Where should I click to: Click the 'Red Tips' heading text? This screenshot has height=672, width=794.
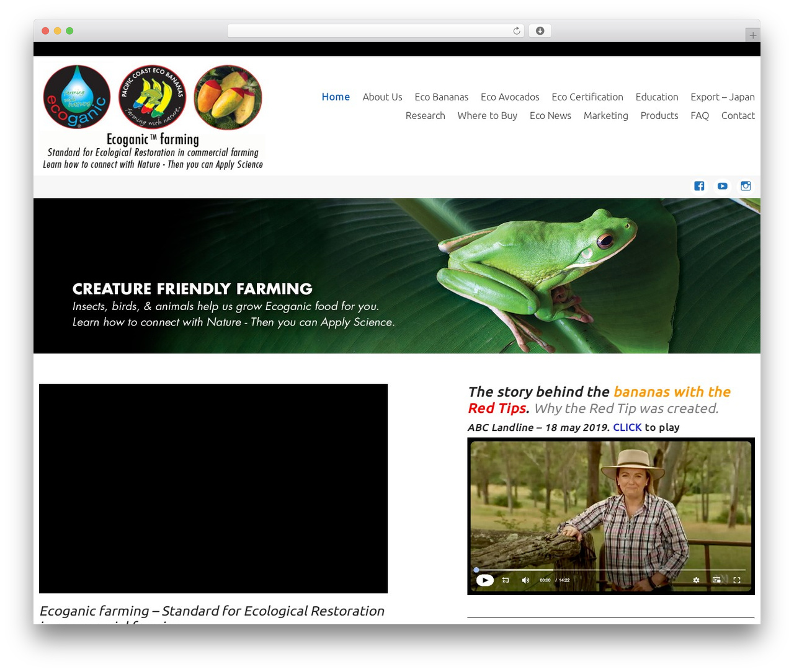pos(497,408)
